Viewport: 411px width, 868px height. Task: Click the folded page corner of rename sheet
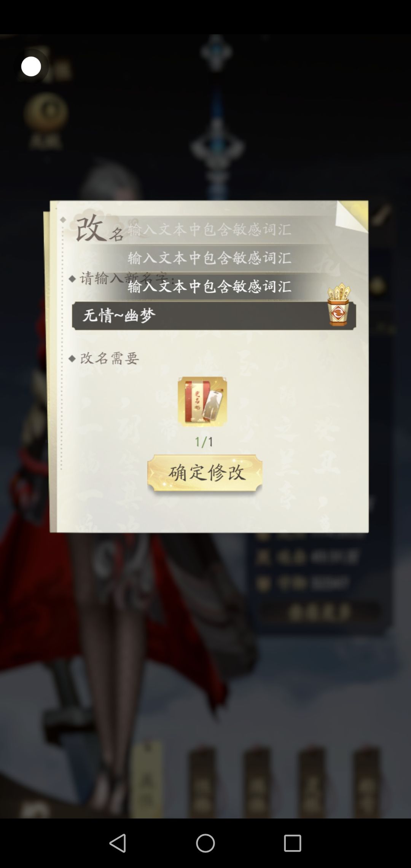click(352, 216)
